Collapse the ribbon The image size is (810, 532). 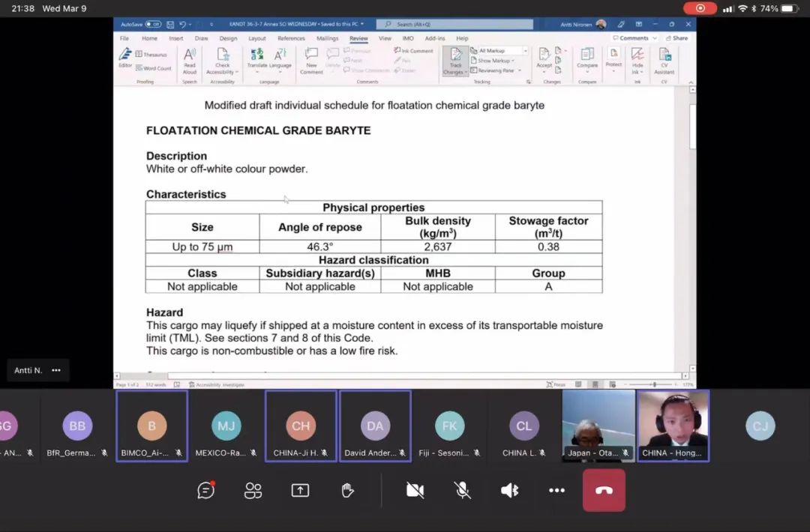tap(691, 82)
